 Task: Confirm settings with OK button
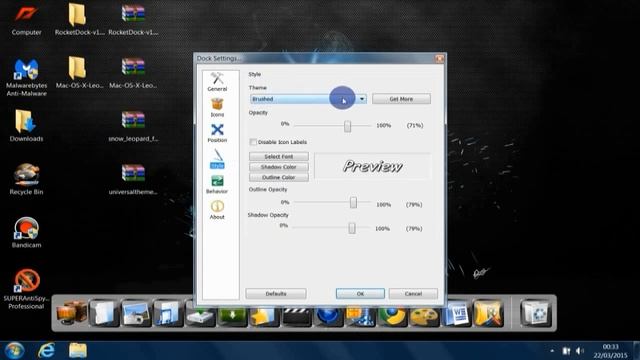pyautogui.click(x=360, y=293)
